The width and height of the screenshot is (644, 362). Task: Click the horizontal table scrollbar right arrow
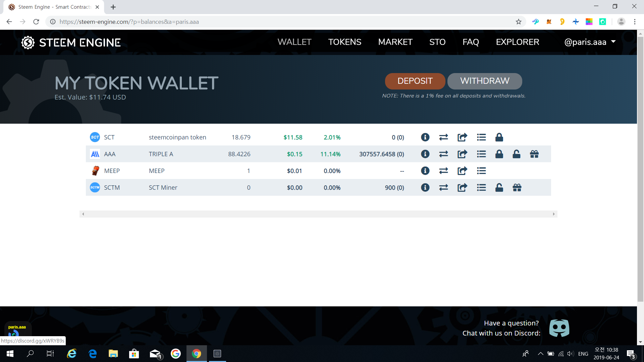click(x=554, y=214)
